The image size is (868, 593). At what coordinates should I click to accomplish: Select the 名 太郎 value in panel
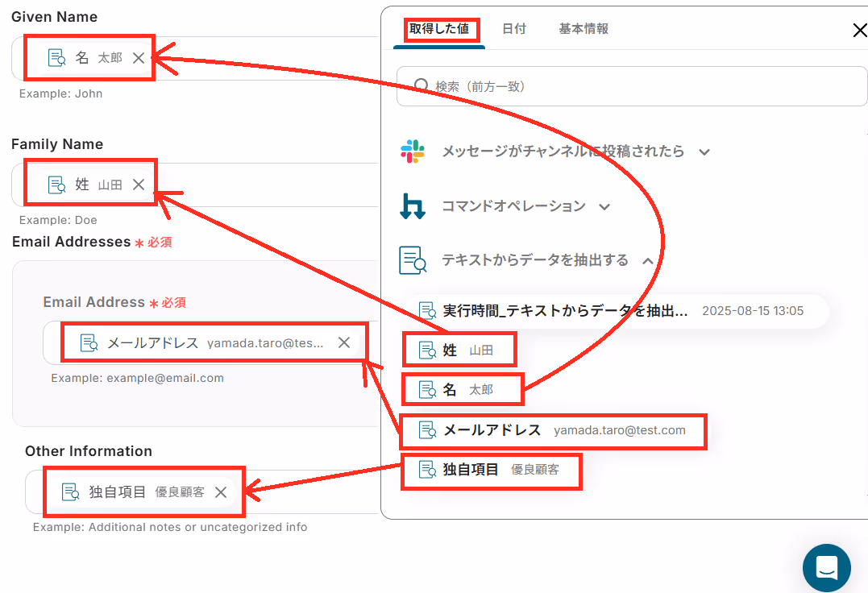tap(463, 389)
